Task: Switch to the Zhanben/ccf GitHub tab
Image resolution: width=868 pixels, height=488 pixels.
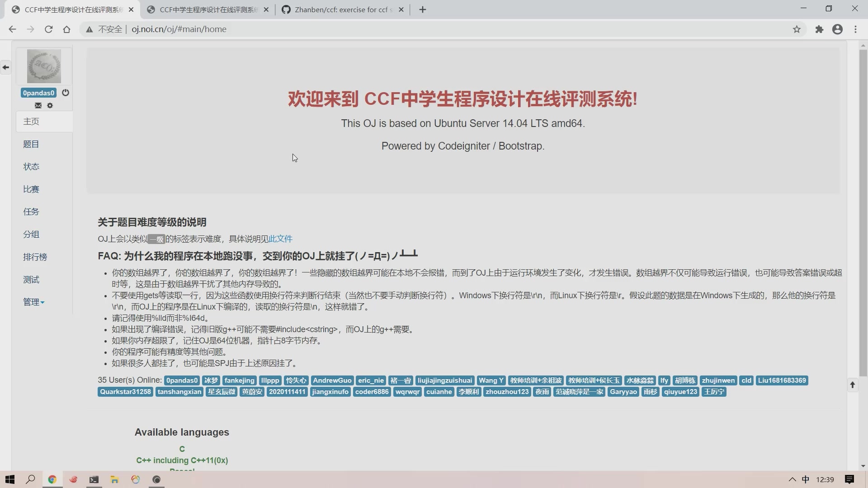Action: [342, 9]
